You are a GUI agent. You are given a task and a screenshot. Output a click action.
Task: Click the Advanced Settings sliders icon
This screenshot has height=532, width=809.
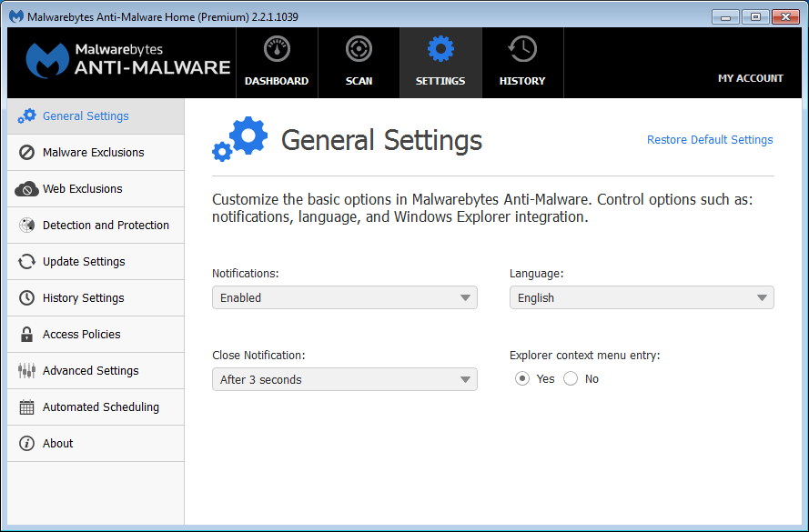pyautogui.click(x=26, y=371)
